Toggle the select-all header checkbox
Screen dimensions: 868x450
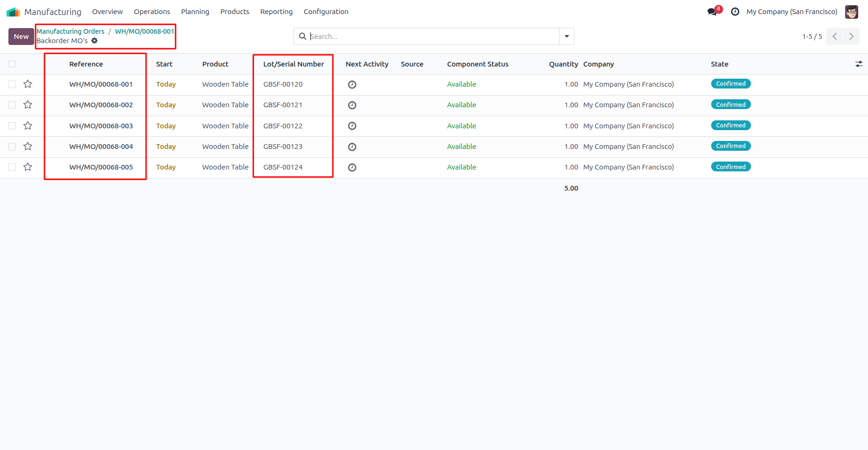tap(12, 64)
